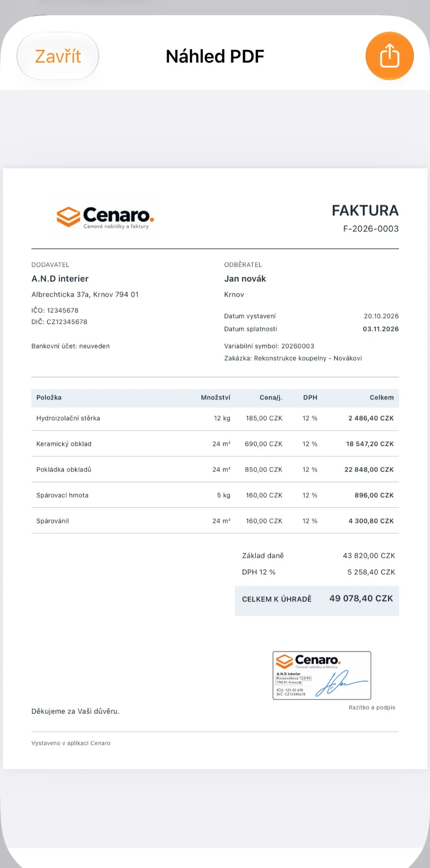
Task: Select the Spárovánil item
Action: point(53,521)
